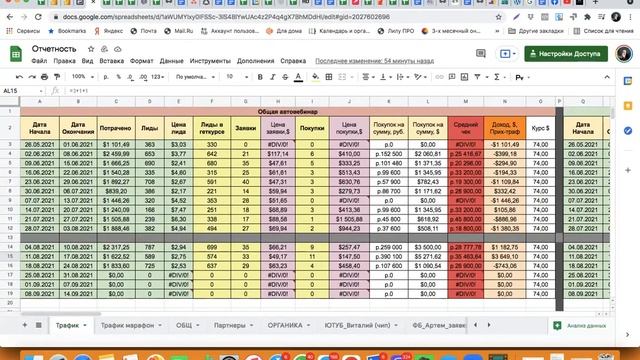
Task: Open text color picker
Action: pos(298,77)
